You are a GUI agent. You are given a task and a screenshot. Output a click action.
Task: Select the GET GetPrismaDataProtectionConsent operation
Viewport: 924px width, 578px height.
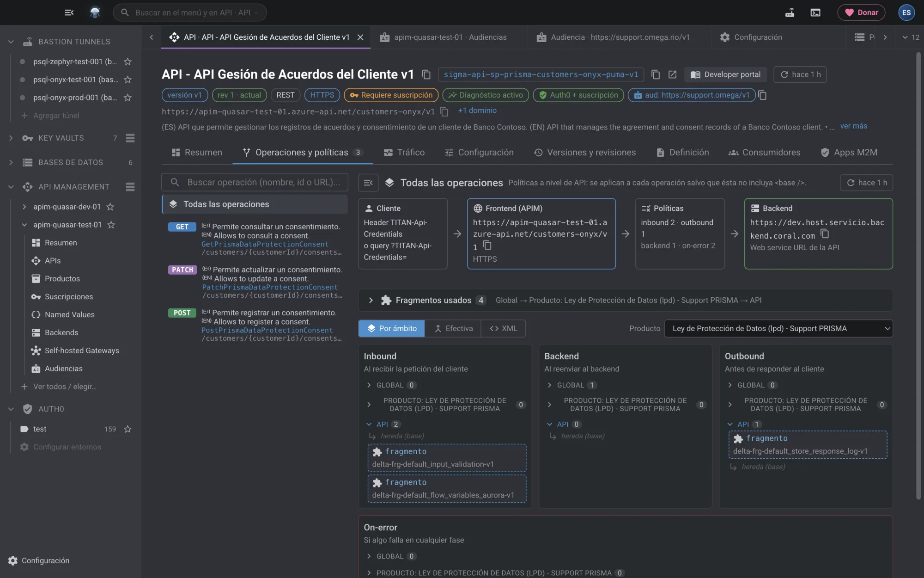pos(255,239)
